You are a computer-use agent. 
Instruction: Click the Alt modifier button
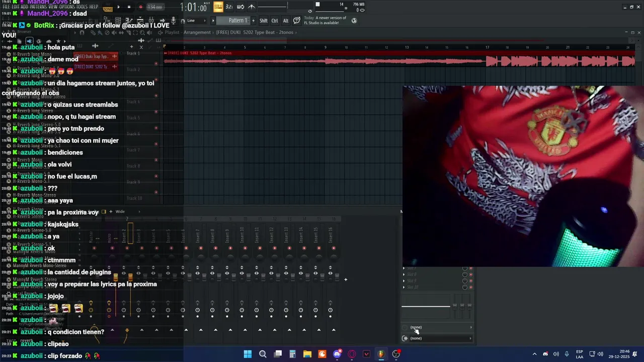286,21
